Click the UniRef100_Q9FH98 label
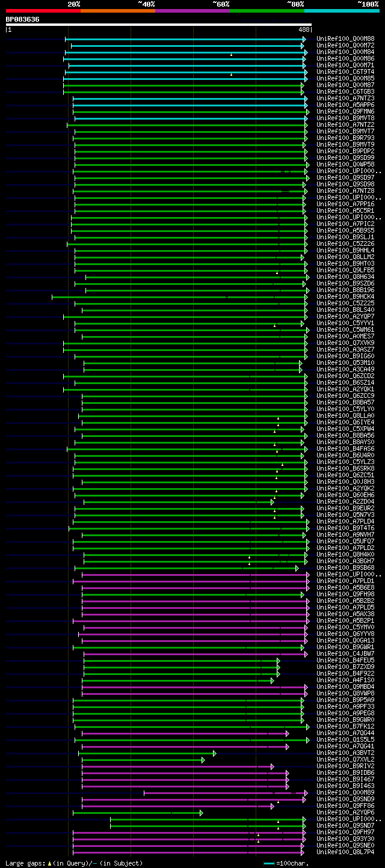 [x=345, y=594]
